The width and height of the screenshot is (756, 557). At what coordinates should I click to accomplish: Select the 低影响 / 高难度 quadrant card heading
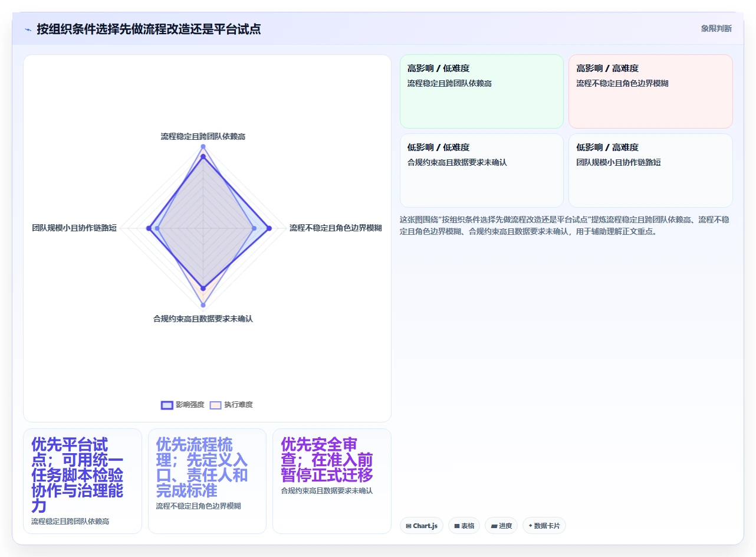607,148
